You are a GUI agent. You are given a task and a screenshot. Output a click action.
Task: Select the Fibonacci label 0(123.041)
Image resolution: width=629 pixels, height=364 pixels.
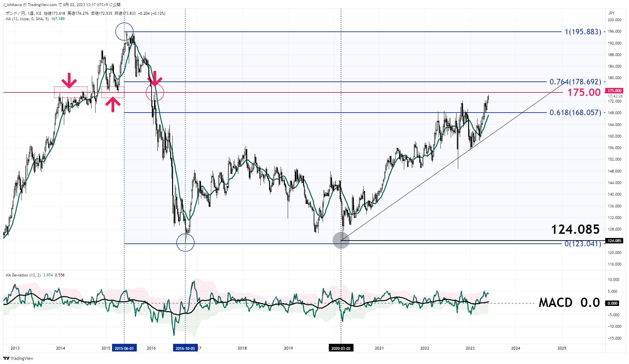tap(583, 244)
